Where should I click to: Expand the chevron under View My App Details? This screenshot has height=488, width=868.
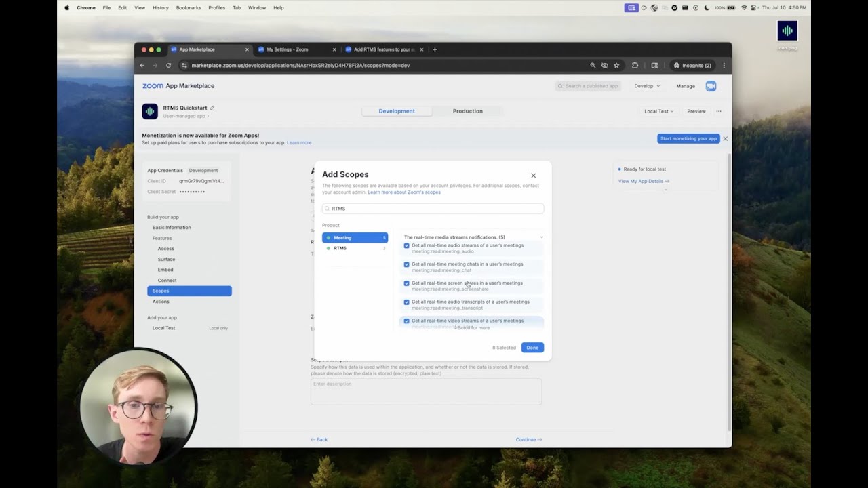(x=665, y=190)
